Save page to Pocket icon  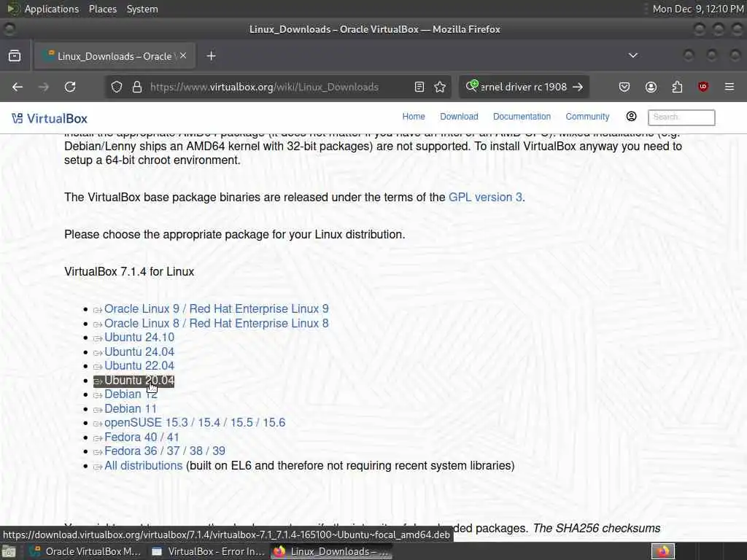pyautogui.click(x=624, y=87)
